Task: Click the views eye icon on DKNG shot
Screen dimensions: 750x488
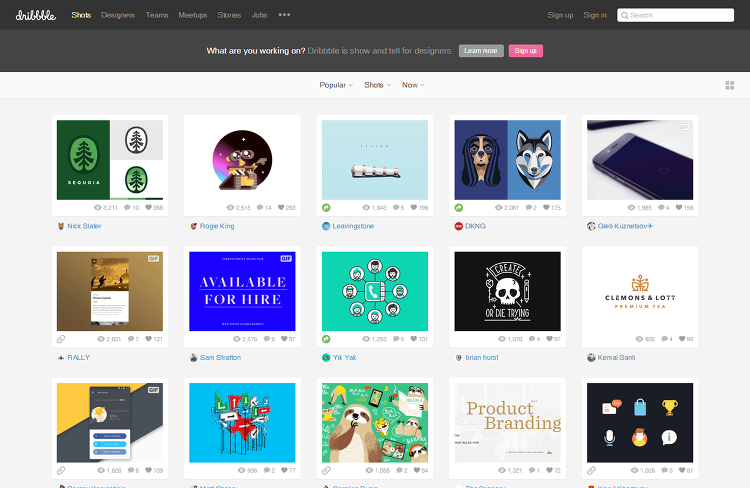Action: pos(498,208)
